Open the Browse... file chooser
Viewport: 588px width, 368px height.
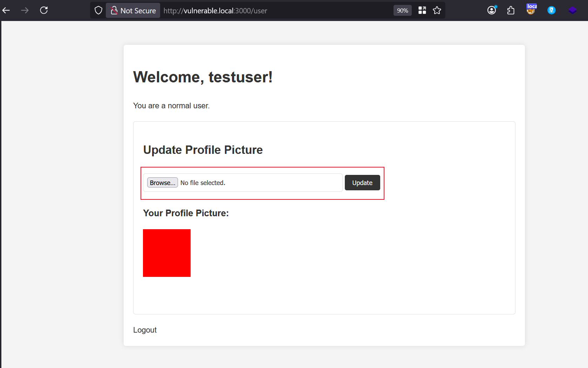click(163, 183)
